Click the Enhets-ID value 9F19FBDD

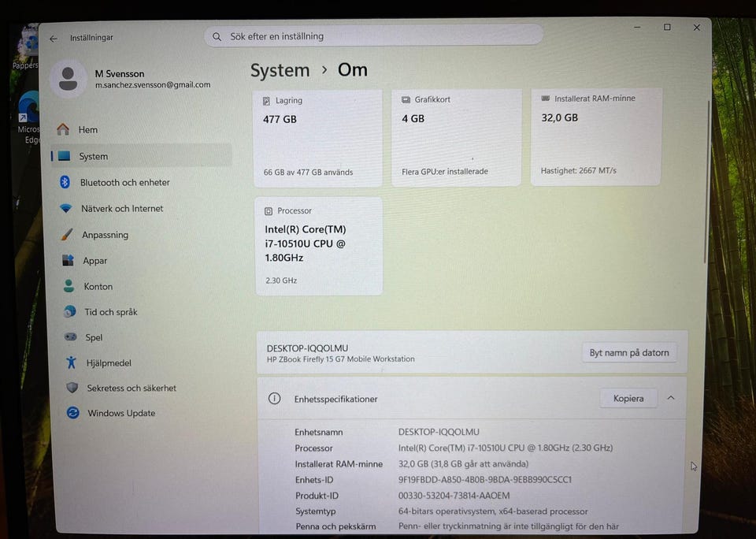coord(484,480)
